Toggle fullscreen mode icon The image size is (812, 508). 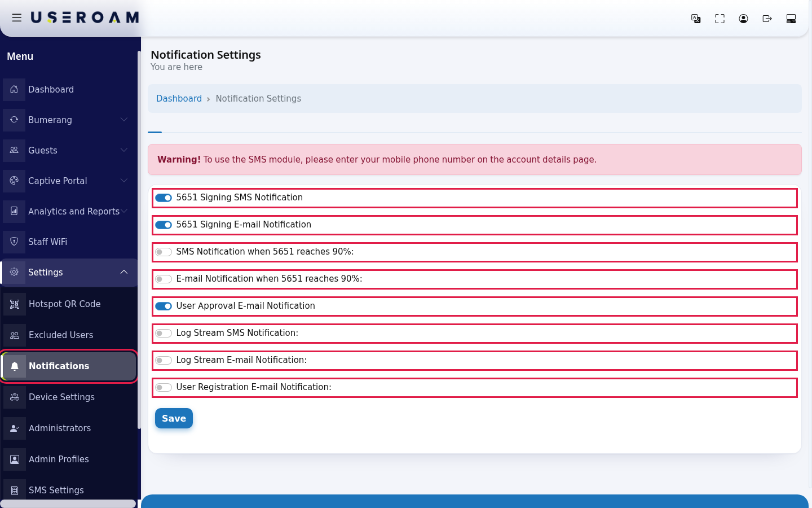(720, 19)
